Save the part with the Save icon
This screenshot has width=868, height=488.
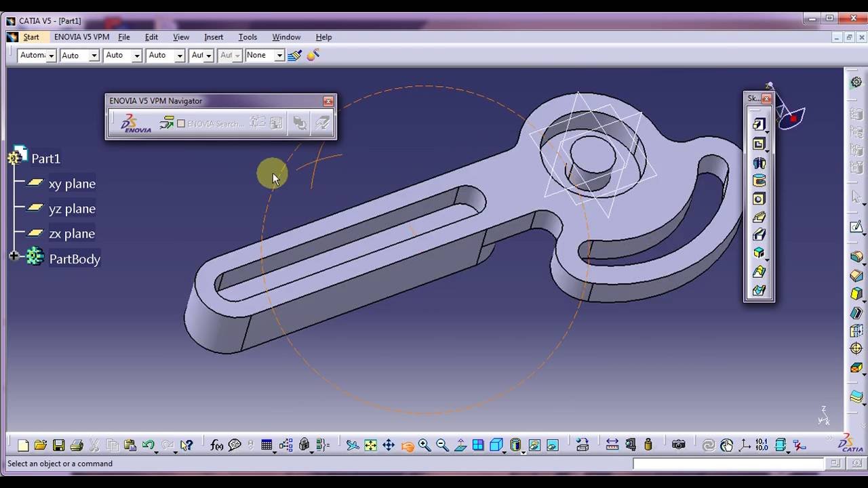coord(59,445)
